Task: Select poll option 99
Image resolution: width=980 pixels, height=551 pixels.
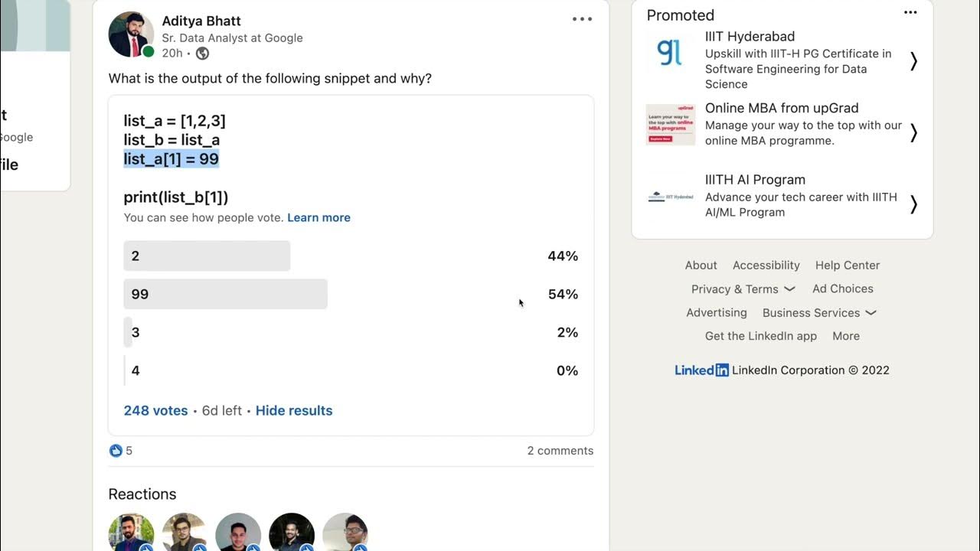Action: point(225,294)
